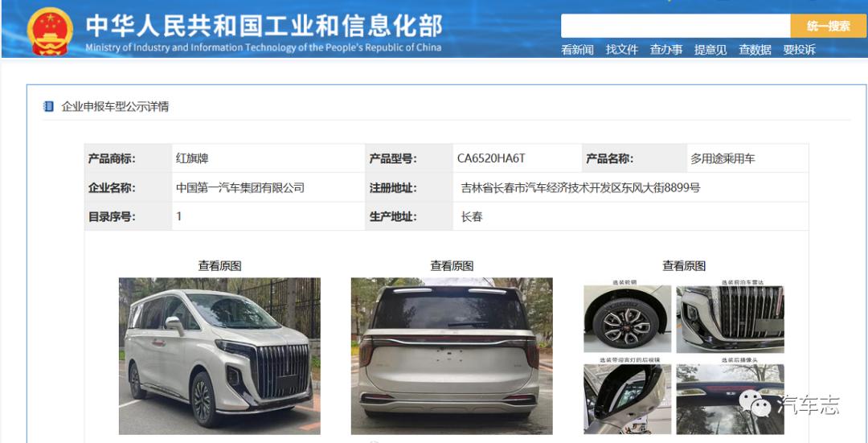Open the front grille radar photo

(730, 319)
